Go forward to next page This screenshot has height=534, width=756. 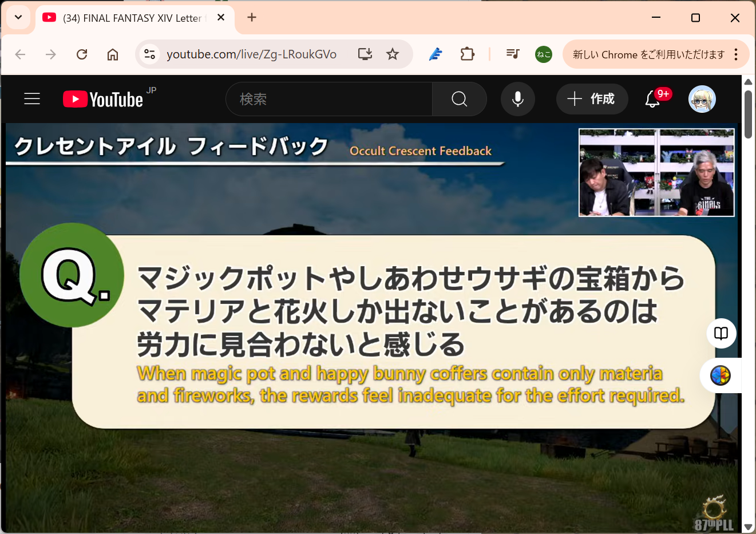(51, 54)
